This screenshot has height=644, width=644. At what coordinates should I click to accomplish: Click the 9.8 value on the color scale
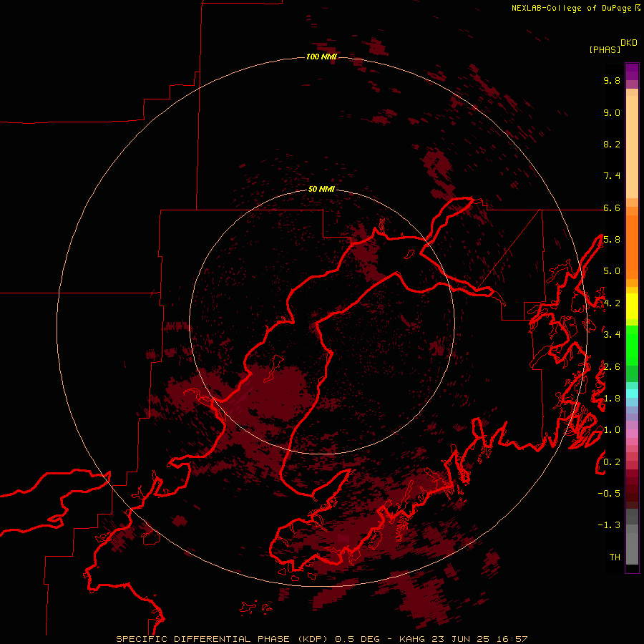tap(612, 80)
